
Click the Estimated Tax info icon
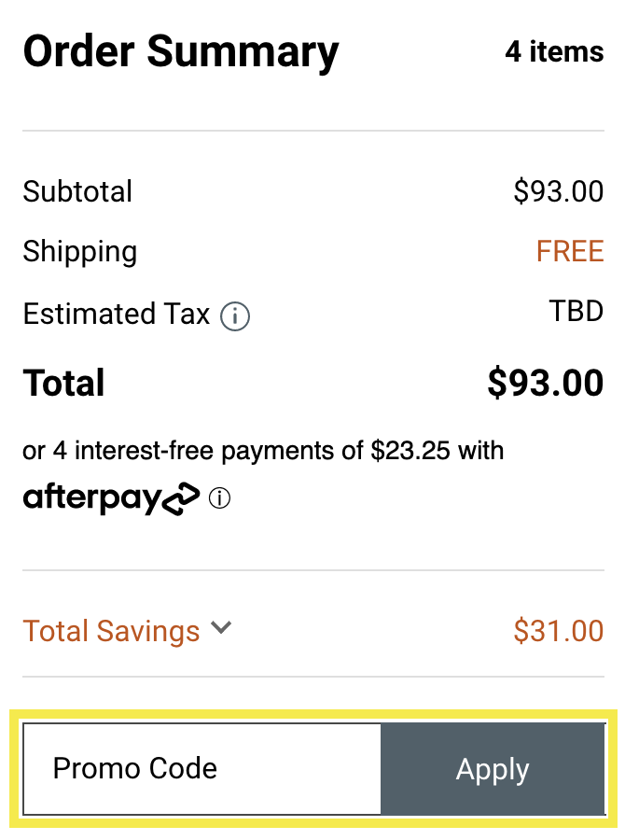click(x=235, y=317)
